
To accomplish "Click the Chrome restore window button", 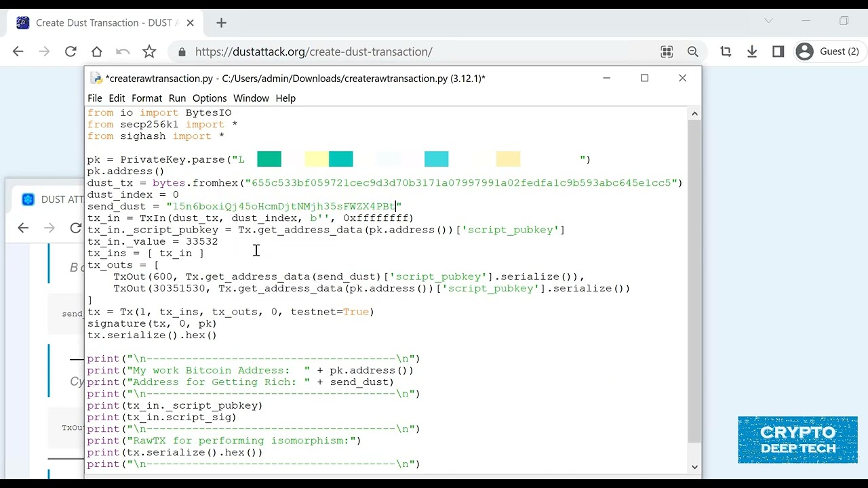I will [844, 21].
